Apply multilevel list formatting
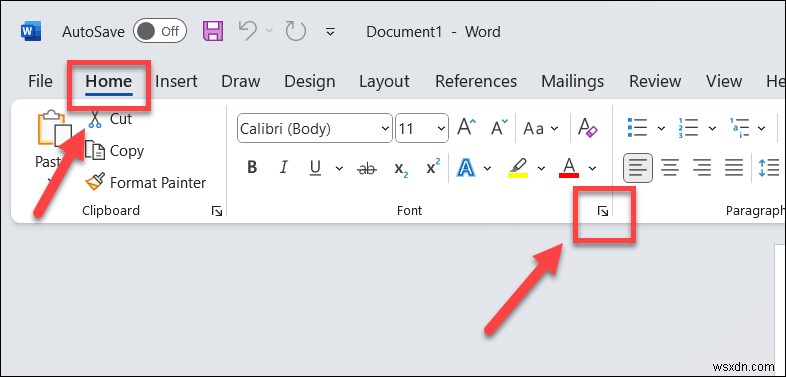 740,128
